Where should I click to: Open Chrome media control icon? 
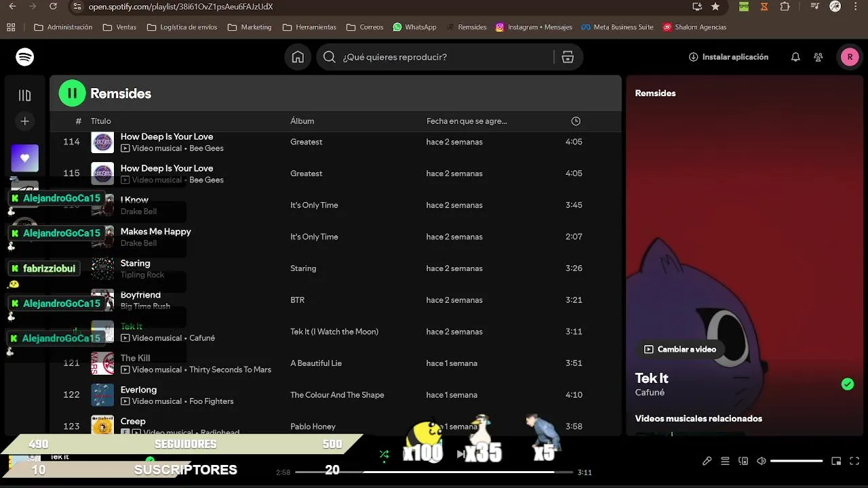tap(816, 7)
